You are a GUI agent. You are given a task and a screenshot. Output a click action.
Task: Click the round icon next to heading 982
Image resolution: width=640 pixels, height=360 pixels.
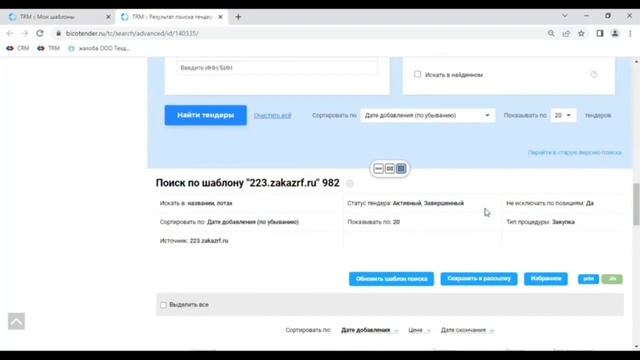click(x=350, y=184)
